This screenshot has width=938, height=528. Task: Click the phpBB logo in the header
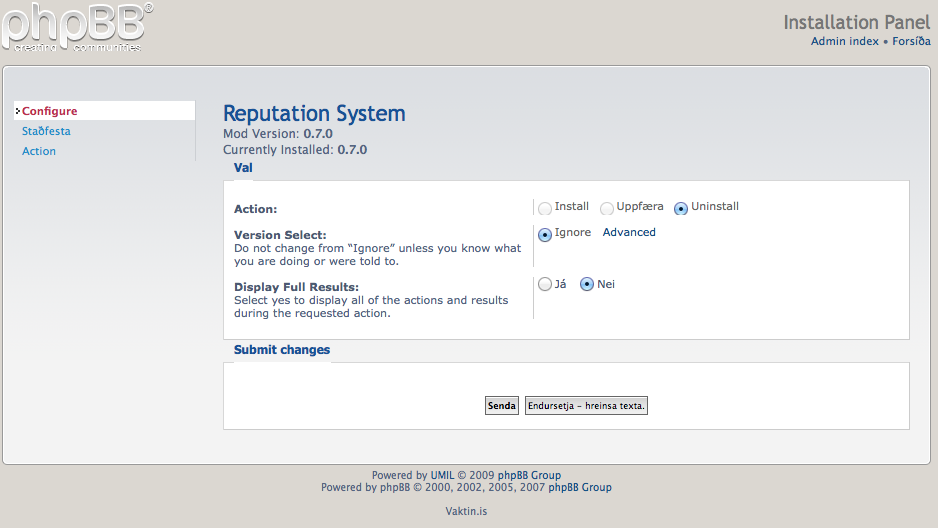[x=77, y=27]
